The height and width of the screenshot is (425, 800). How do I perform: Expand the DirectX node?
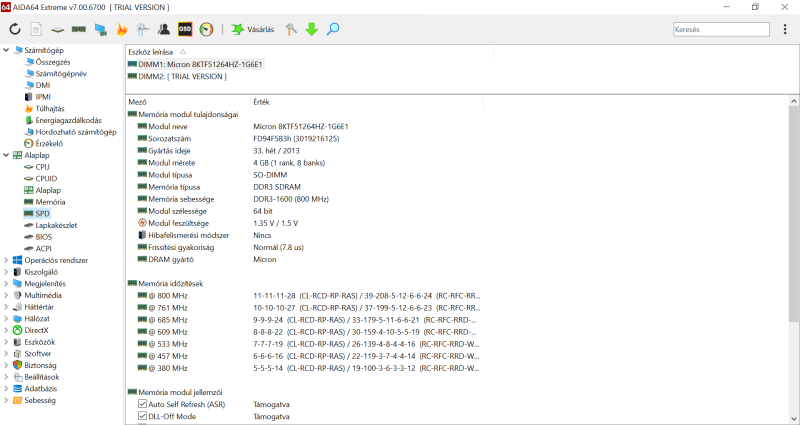6,331
